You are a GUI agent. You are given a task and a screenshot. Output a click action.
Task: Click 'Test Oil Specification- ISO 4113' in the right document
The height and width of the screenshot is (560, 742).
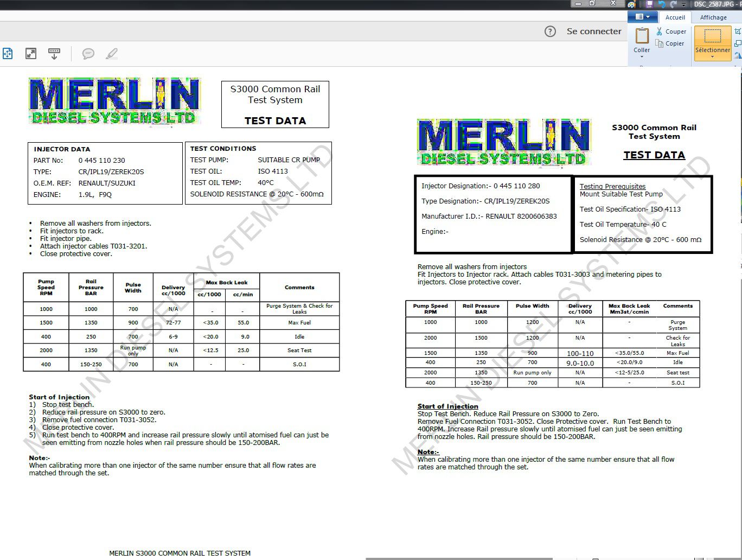(630, 209)
